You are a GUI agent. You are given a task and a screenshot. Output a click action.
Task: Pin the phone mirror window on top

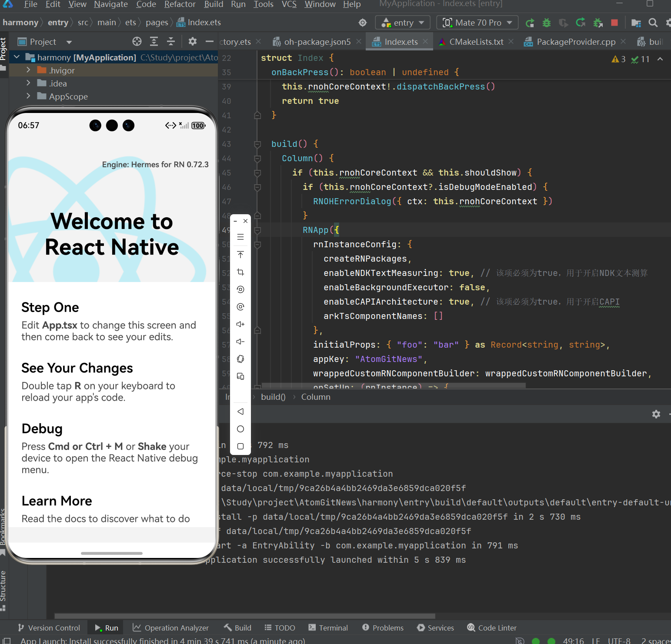tap(240, 255)
